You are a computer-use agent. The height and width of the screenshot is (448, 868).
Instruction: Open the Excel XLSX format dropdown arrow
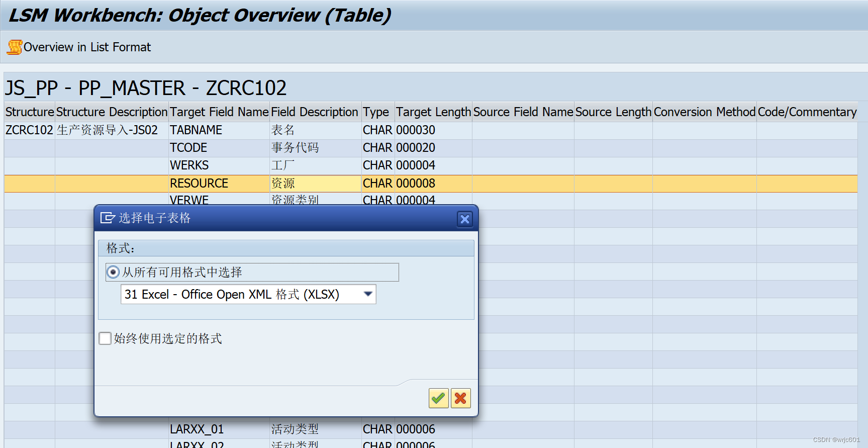point(368,294)
